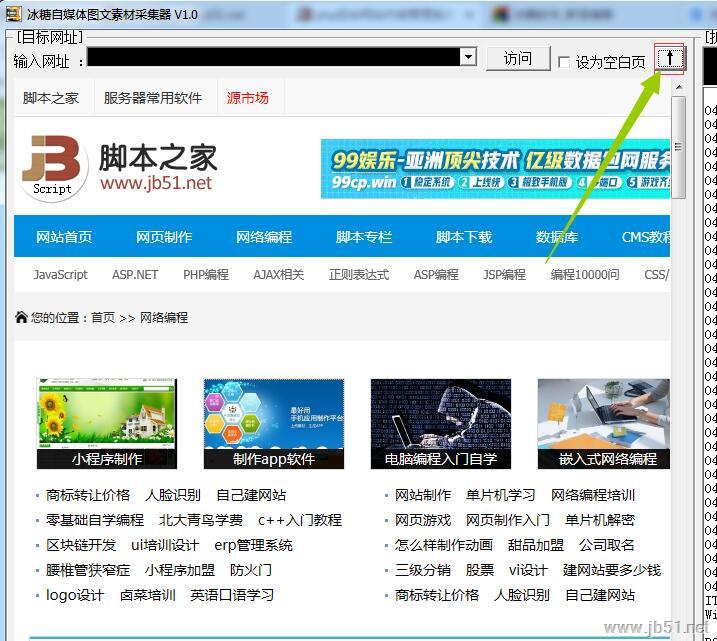Select 网络编程 in the navigation bar

pos(264,237)
